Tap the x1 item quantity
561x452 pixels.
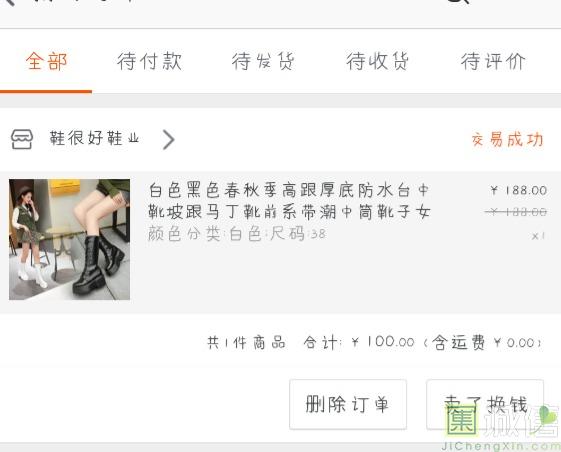pos(538,236)
